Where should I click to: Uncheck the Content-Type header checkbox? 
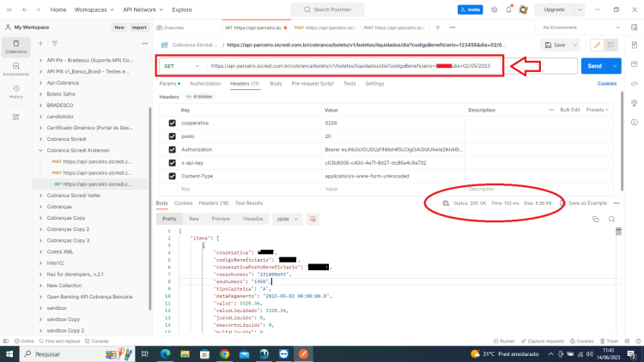(x=172, y=176)
